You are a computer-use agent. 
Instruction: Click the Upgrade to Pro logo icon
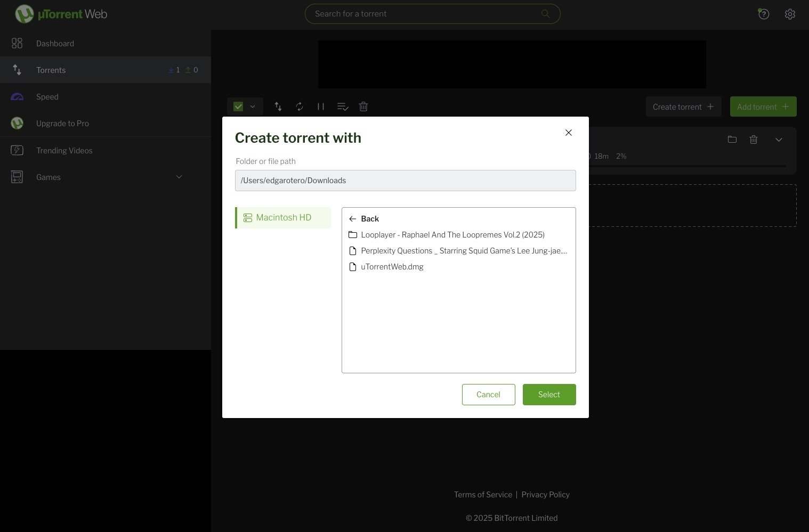click(17, 123)
